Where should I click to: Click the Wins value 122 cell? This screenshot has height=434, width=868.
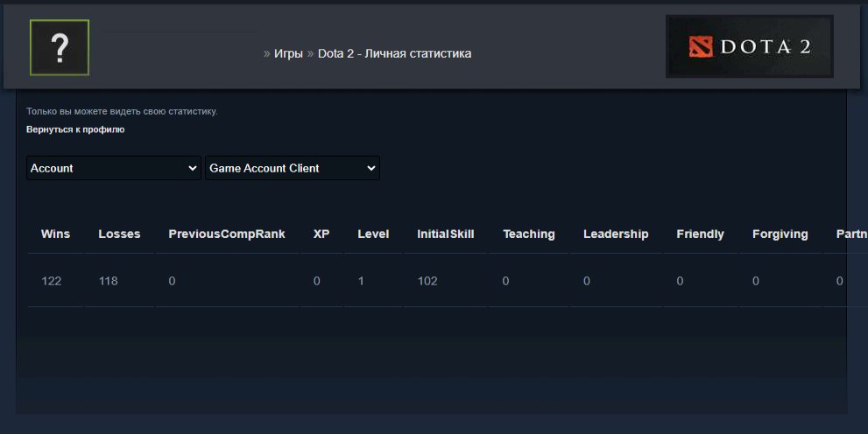click(x=52, y=281)
